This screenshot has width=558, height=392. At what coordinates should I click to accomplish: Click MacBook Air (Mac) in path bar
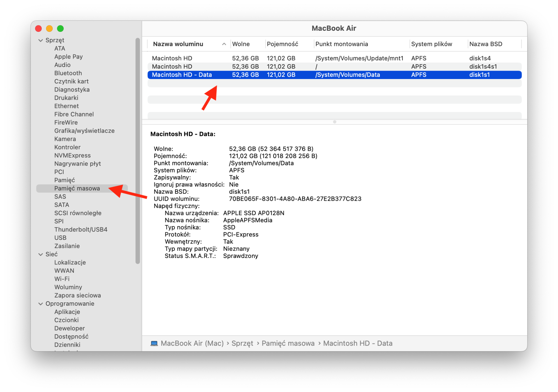click(192, 343)
